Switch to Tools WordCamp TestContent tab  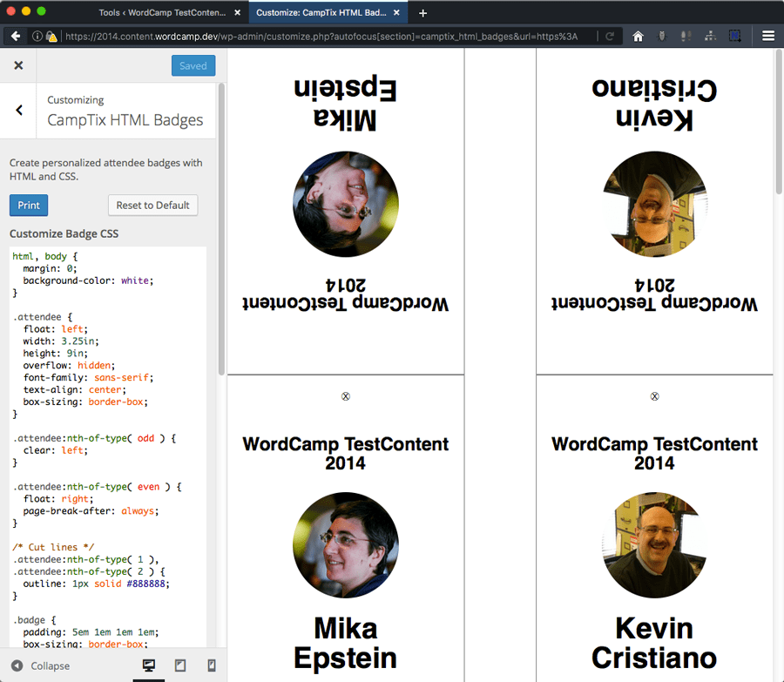163,12
